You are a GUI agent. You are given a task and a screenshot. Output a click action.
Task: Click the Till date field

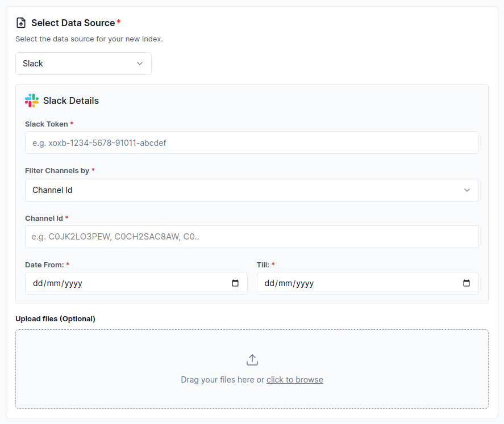click(x=368, y=283)
